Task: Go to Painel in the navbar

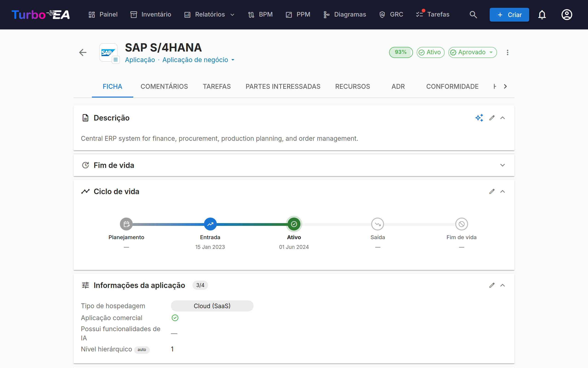Action: click(103, 14)
